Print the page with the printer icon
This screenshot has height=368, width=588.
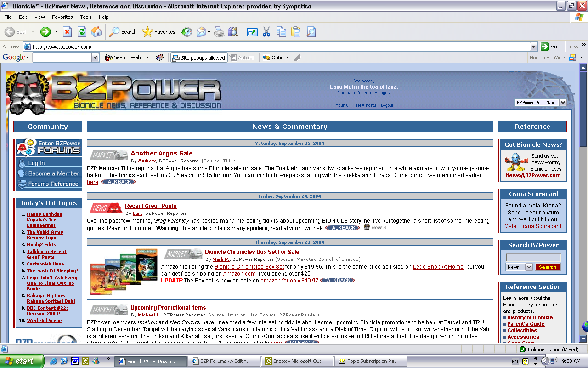point(219,32)
